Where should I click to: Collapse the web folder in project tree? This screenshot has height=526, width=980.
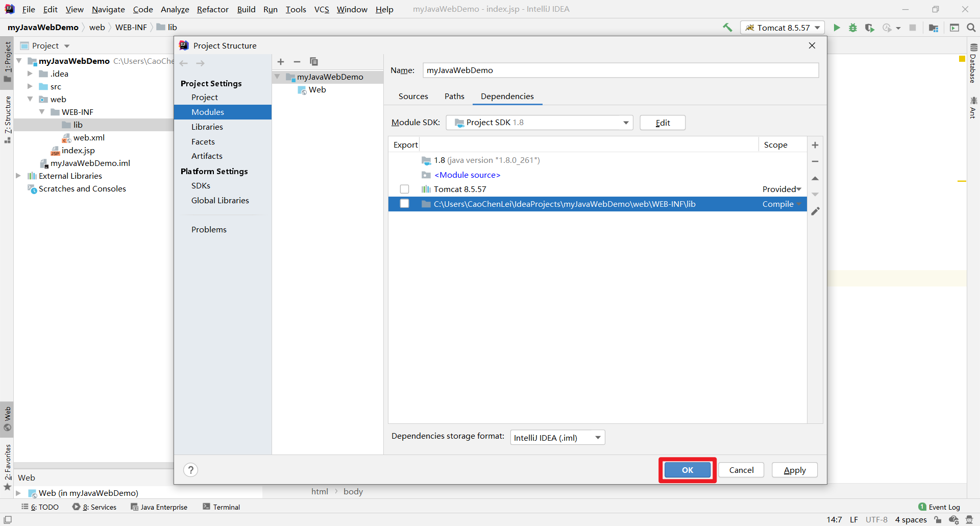point(30,99)
